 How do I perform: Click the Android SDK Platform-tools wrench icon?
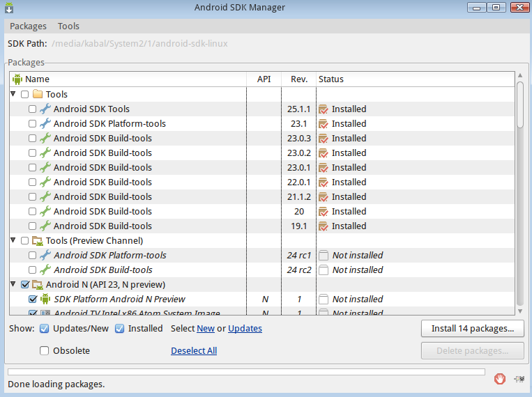pos(45,123)
